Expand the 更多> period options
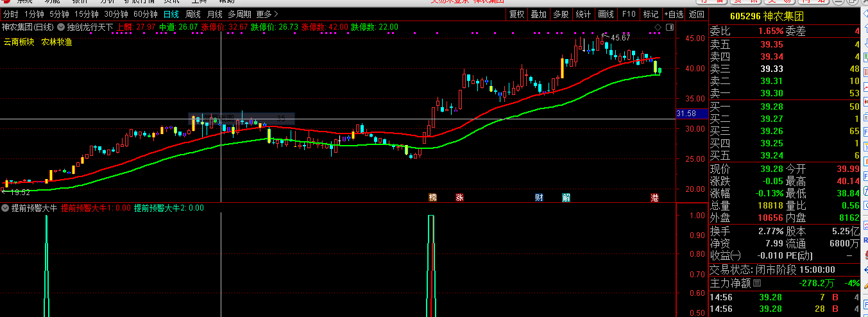Screen dimensions: 868x317 pos(268,14)
